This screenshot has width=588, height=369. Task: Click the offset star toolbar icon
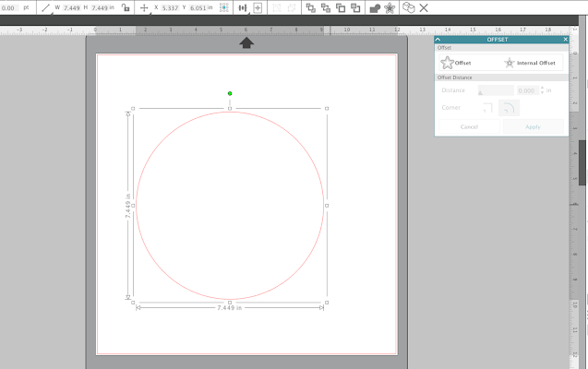390,8
